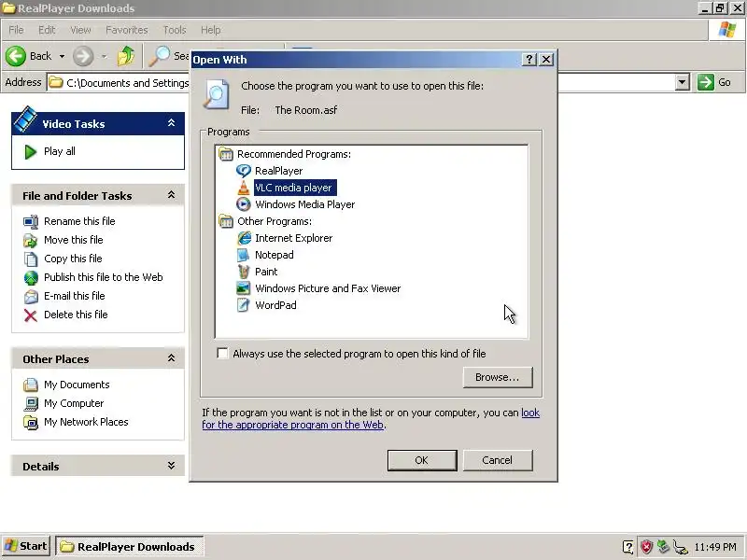Viewport: 747px width, 560px height.
Task: Click the Open With dialog help question button
Action: (529, 60)
